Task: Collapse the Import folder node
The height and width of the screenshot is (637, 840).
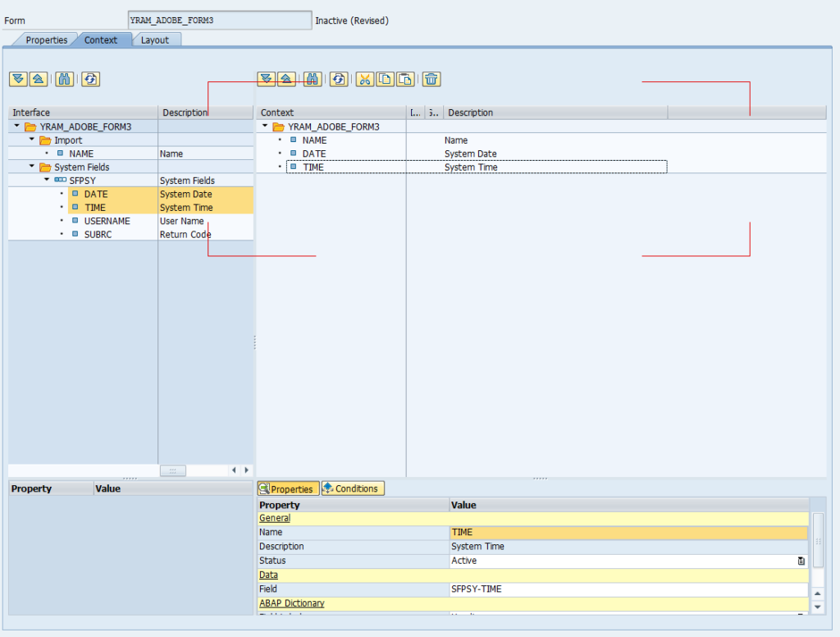Action: (32, 140)
